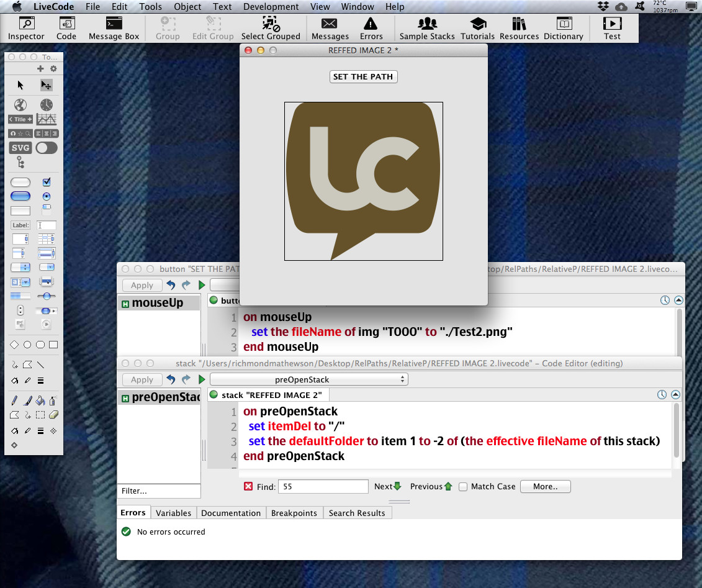
Task: Open Sample Stacks in the toolbar
Action: click(426, 29)
